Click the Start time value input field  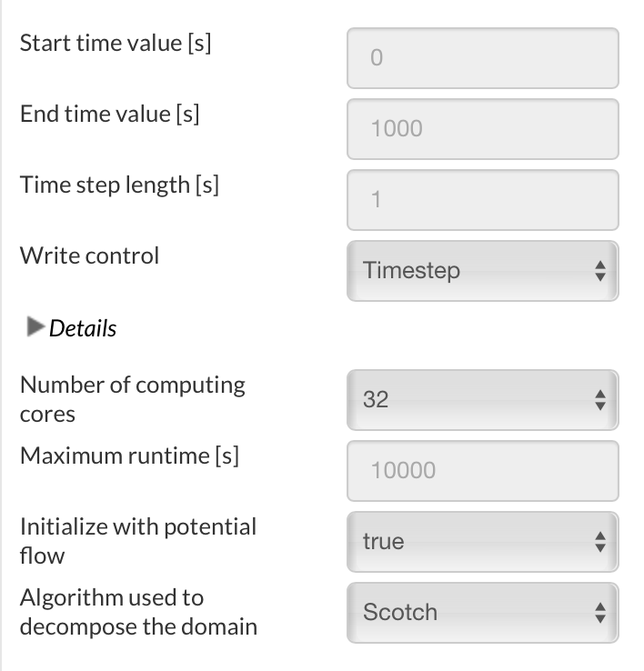pos(482,57)
